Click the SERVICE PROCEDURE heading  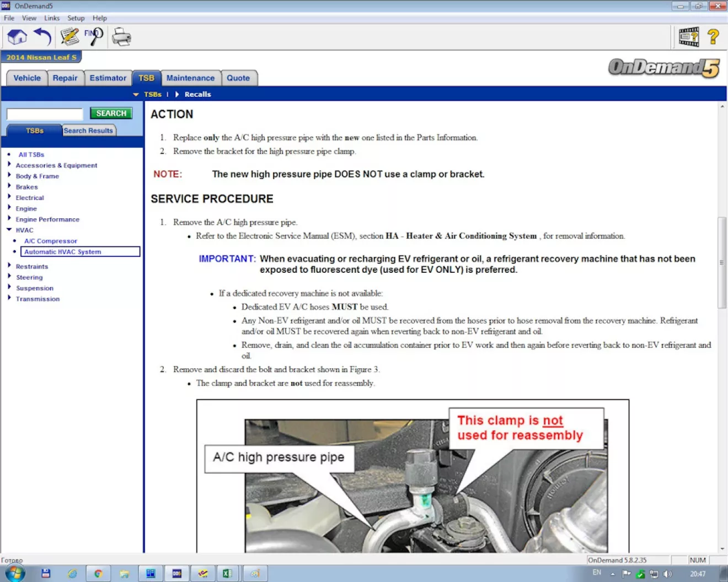click(x=212, y=199)
